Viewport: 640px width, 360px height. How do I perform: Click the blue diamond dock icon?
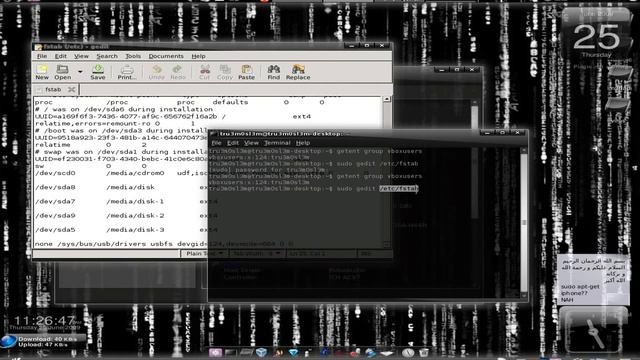tap(293, 352)
